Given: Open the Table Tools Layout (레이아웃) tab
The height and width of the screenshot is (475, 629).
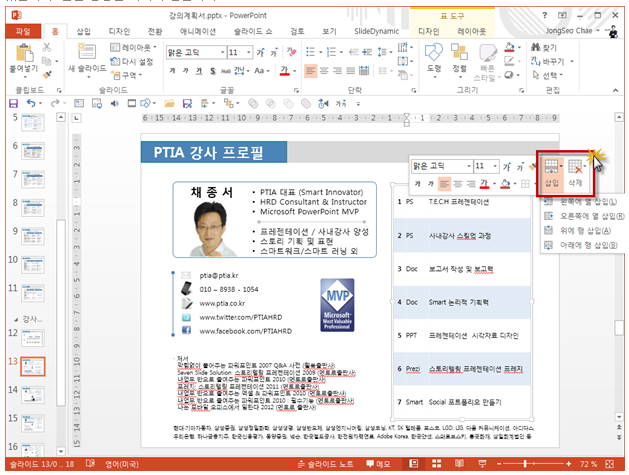Looking at the screenshot, I should point(472,31).
